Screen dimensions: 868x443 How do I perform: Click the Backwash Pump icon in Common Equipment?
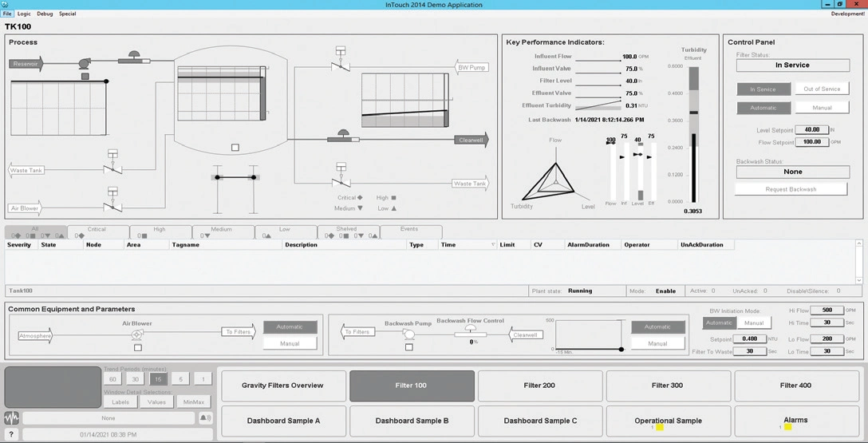408,334
